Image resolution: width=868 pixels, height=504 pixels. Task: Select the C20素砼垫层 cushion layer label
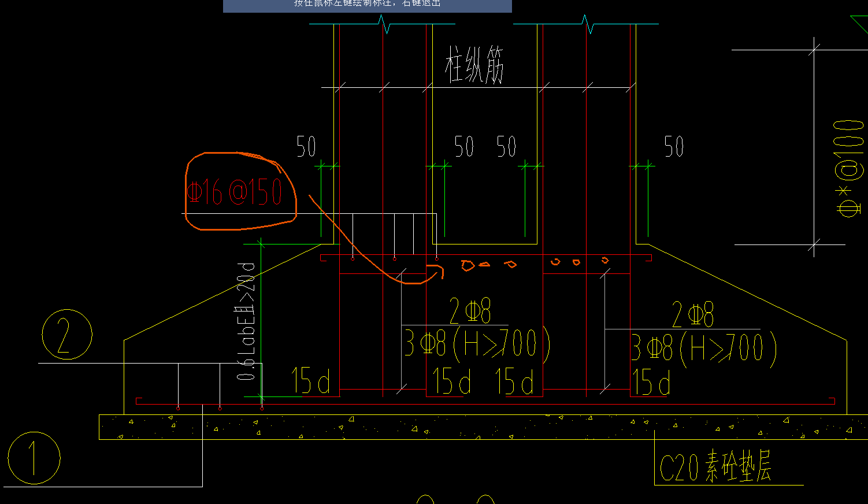(715, 467)
